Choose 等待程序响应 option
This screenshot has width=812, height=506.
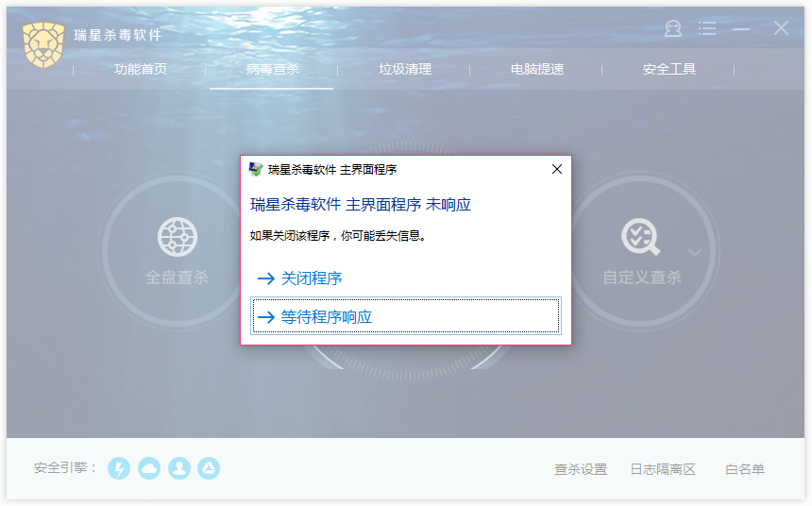point(405,316)
